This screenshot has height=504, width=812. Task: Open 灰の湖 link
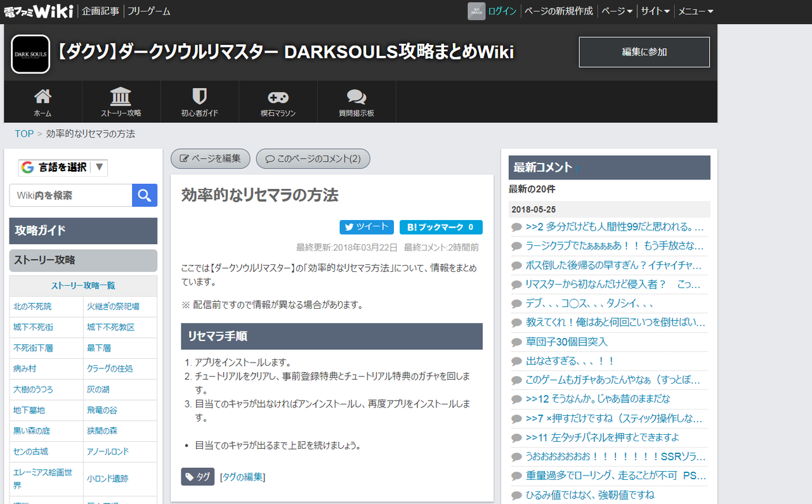[x=98, y=389]
